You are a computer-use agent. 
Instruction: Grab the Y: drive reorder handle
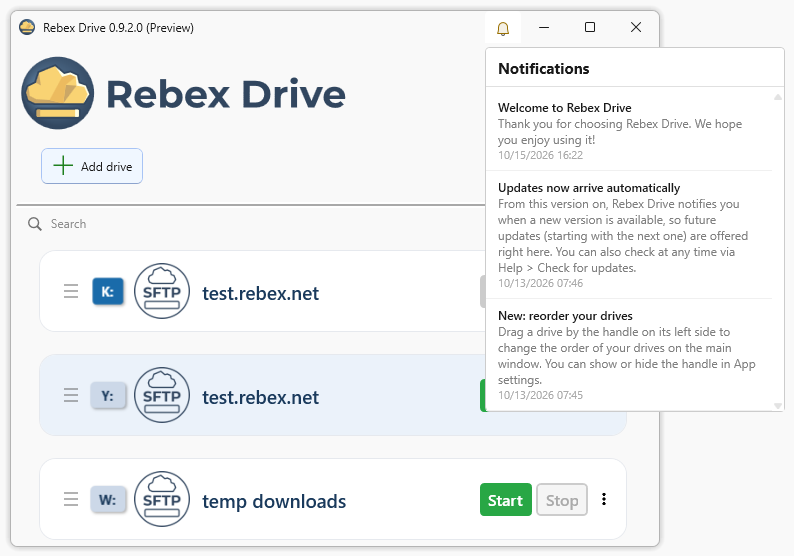(71, 395)
